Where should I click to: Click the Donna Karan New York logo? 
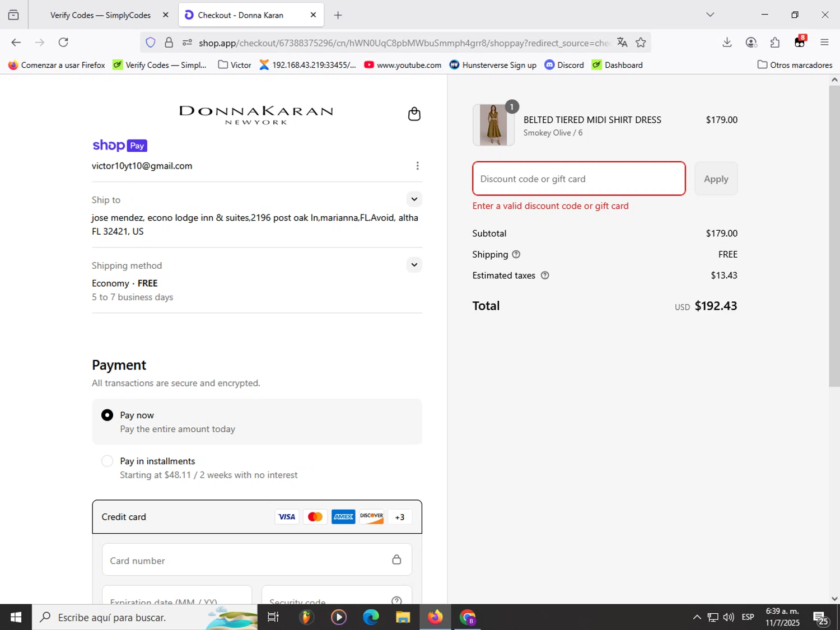pos(256,115)
